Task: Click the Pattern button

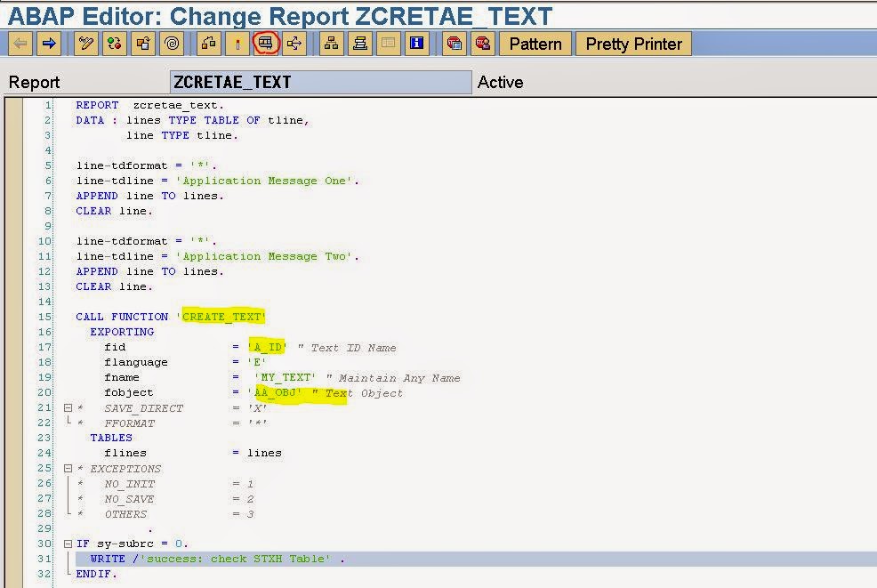Action: coord(535,43)
